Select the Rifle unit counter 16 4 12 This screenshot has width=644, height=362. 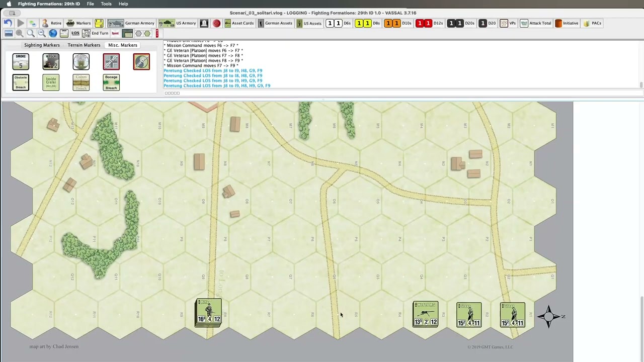pos(208,312)
